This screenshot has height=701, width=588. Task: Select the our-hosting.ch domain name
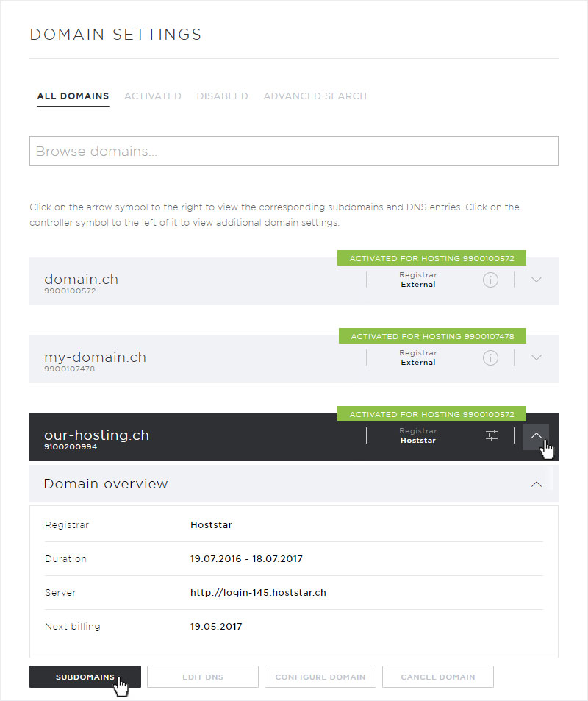(x=96, y=435)
